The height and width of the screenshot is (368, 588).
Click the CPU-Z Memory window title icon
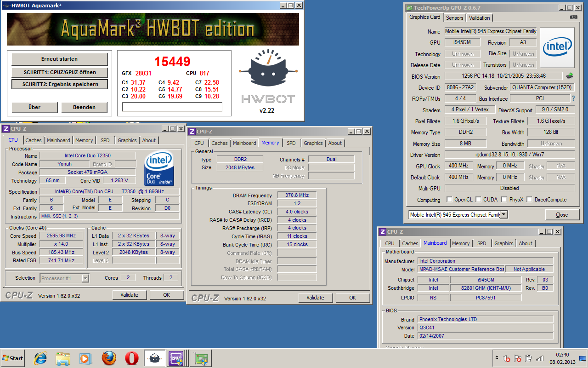click(x=192, y=131)
